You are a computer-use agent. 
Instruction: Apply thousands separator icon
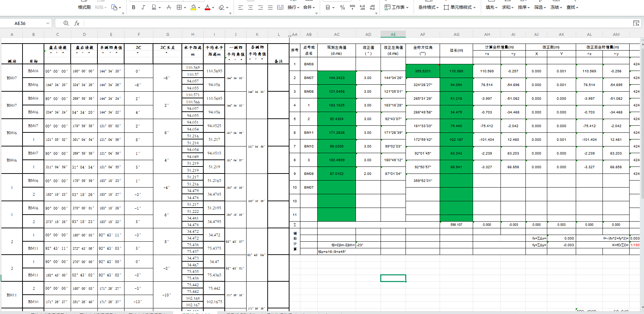352,7
